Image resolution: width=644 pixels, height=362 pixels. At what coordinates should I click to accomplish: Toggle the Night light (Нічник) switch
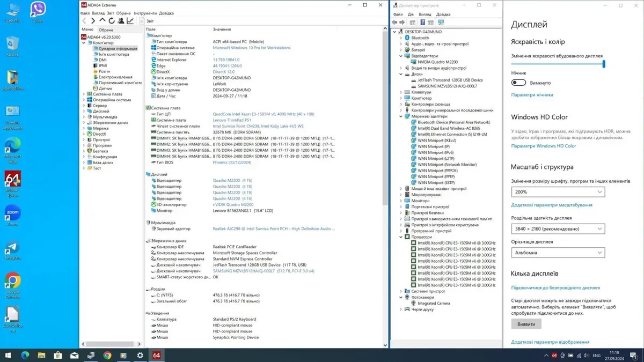pos(518,83)
